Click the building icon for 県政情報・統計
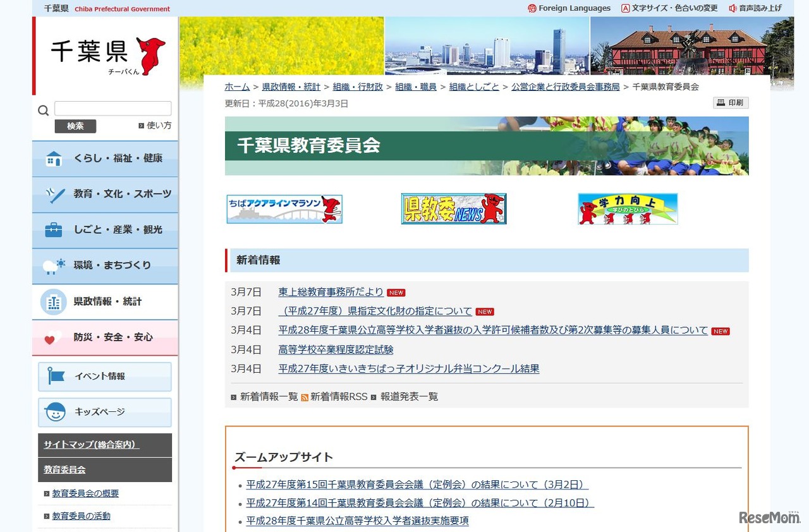The image size is (809, 532). click(53, 301)
